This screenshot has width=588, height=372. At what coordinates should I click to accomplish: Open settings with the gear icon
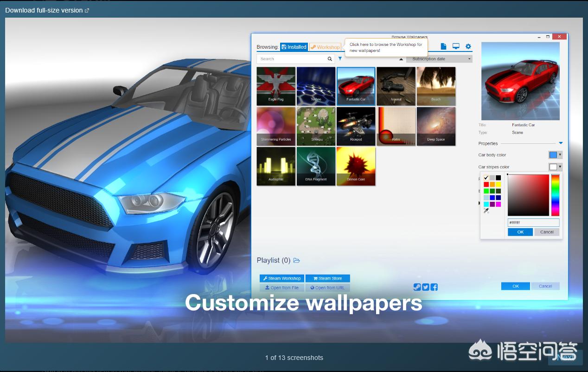coord(468,46)
